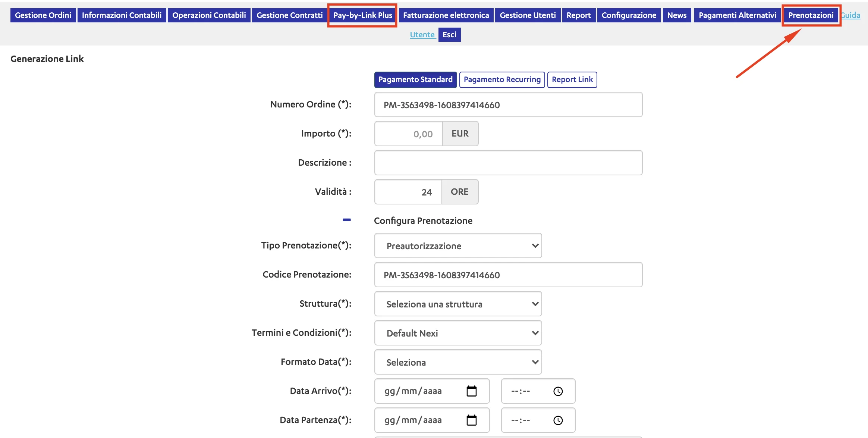Screen dimensions: 868x438
Task: Open the Prenotazioni menu
Action: click(x=811, y=15)
